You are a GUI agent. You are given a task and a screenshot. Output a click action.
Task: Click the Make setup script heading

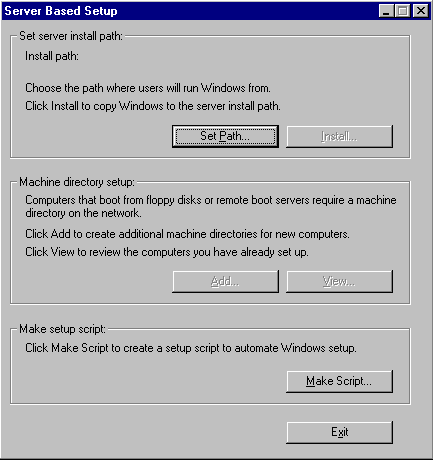(x=62, y=329)
